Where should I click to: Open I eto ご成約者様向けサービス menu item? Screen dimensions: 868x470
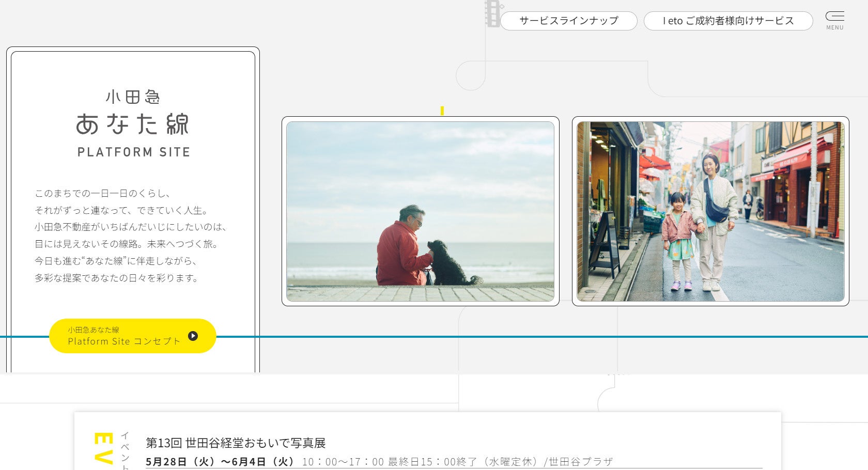coord(728,21)
